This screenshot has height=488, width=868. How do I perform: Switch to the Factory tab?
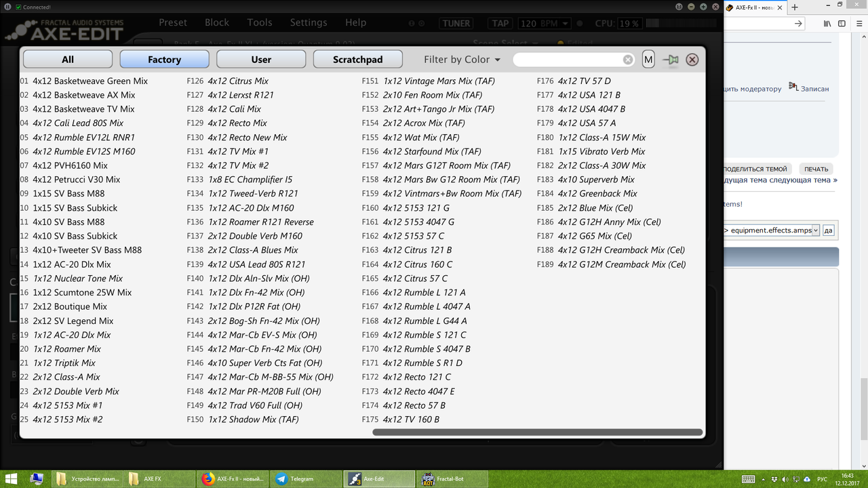(x=164, y=60)
